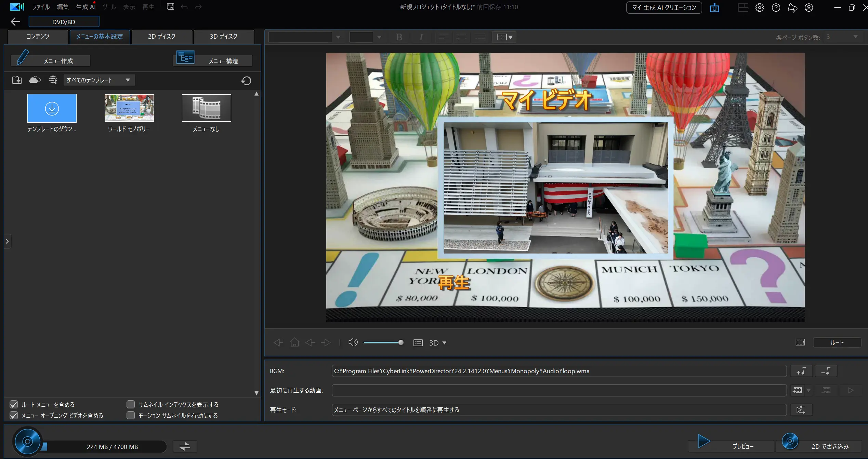
Task: Open first-play video options dropdown arrow
Action: click(808, 390)
